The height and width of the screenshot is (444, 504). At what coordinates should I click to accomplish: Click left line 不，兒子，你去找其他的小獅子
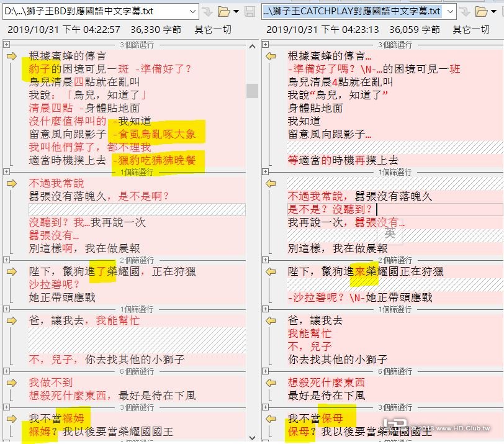click(x=107, y=360)
